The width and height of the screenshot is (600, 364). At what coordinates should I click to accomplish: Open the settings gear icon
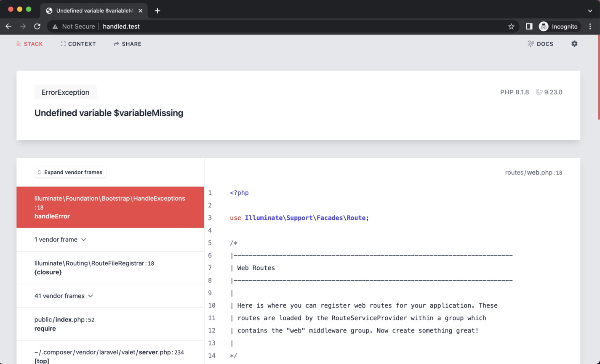[x=574, y=44]
